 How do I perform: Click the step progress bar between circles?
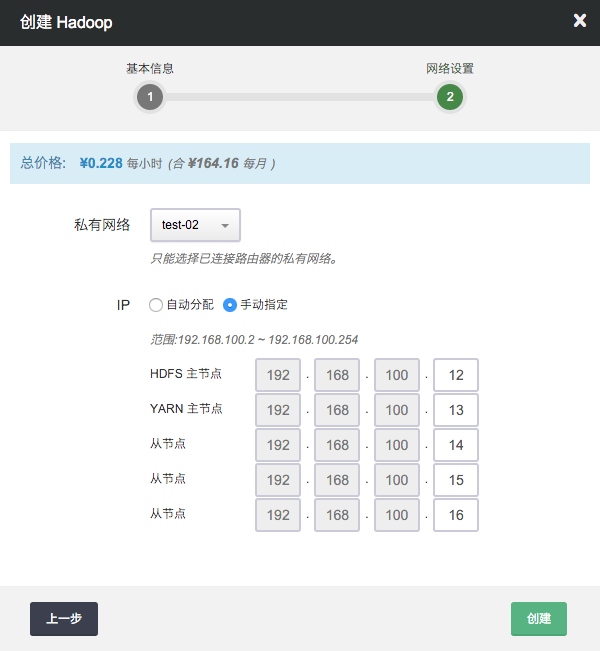pyautogui.click(x=300, y=97)
